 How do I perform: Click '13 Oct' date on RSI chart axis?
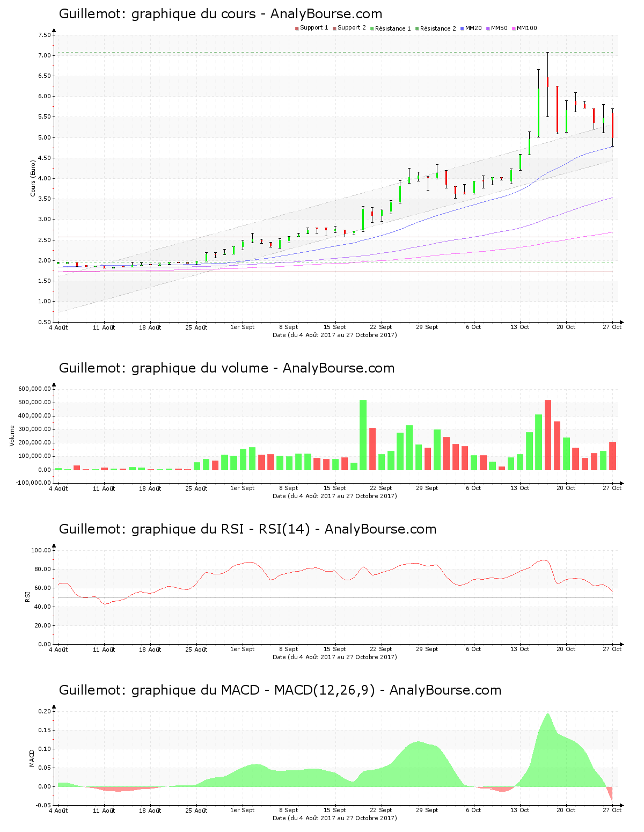point(519,649)
